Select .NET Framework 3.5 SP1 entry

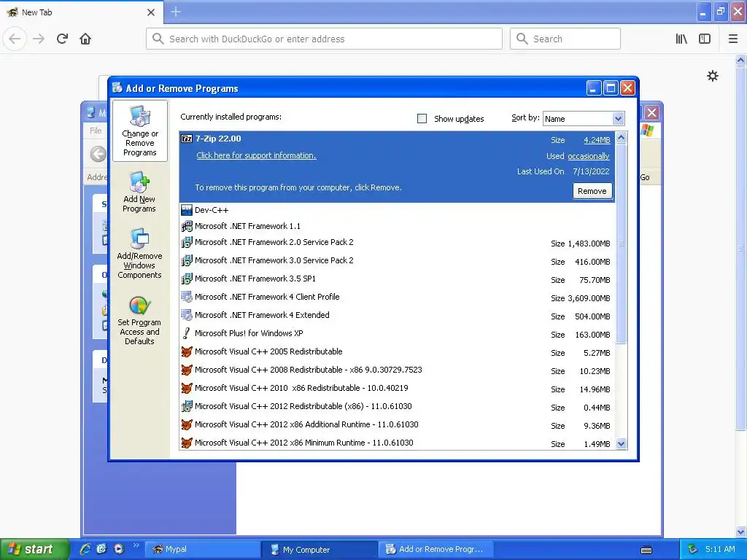click(x=398, y=279)
